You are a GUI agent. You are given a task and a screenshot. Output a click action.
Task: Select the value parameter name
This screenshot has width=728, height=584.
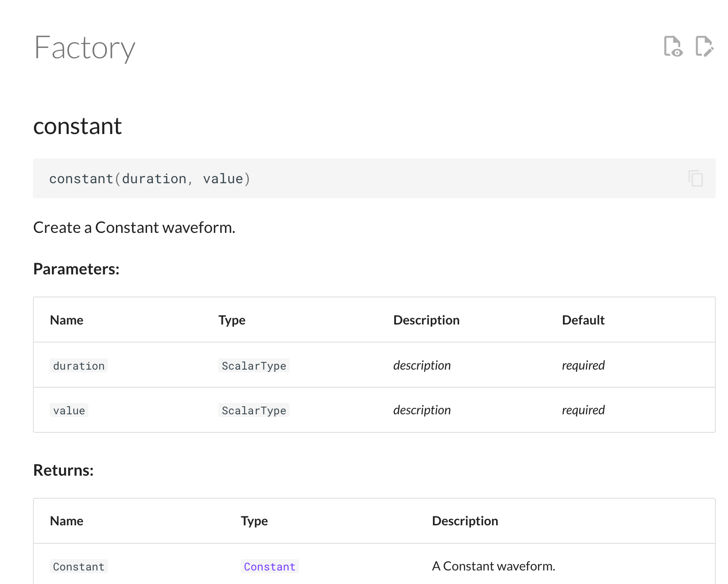[69, 410]
